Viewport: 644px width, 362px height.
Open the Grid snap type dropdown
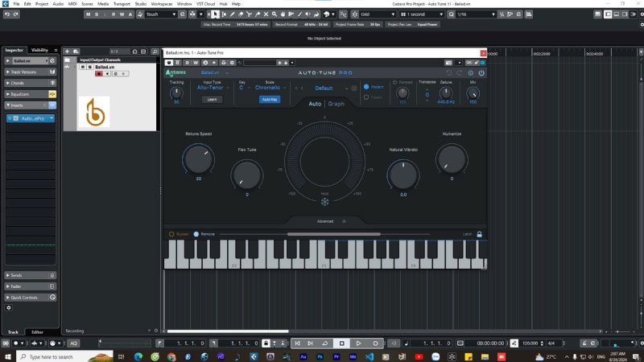pos(377,14)
